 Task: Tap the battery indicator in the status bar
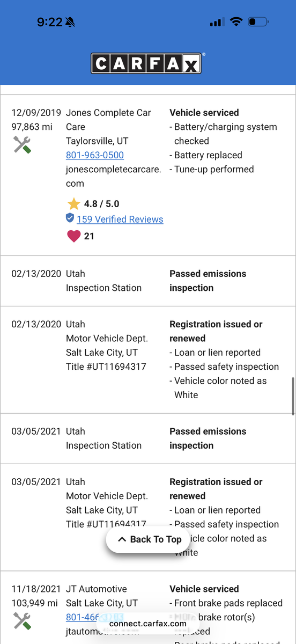click(x=258, y=22)
